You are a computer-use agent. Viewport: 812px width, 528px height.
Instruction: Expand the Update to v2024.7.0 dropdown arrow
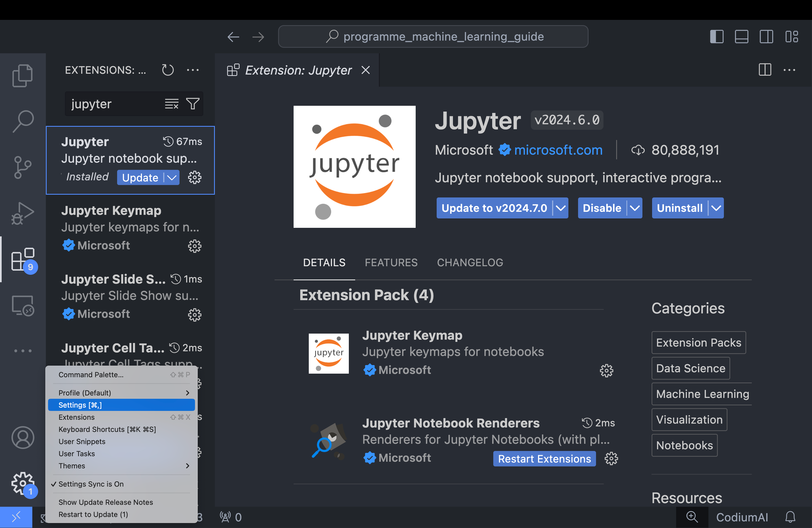(x=561, y=208)
